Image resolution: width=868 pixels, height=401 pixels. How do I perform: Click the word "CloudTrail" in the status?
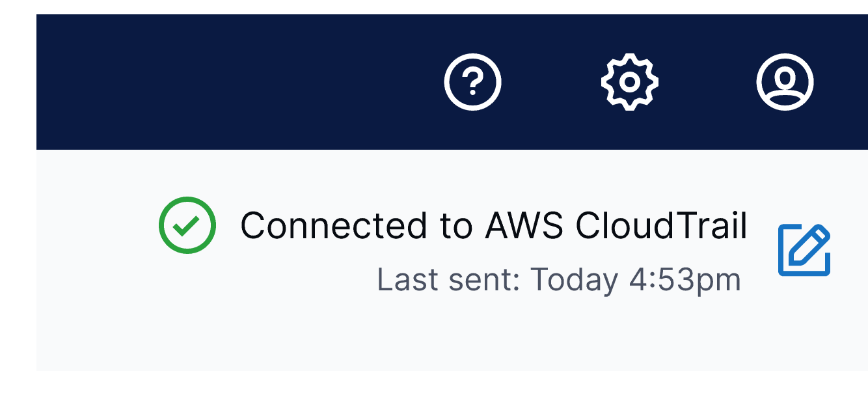tap(662, 226)
